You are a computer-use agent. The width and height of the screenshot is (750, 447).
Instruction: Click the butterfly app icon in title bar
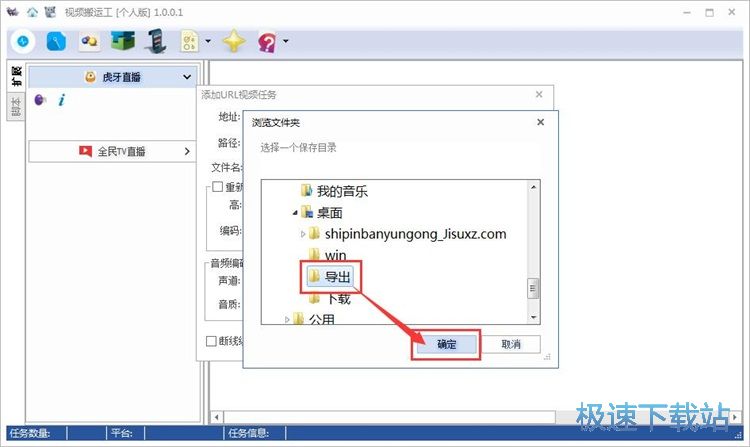click(x=13, y=12)
